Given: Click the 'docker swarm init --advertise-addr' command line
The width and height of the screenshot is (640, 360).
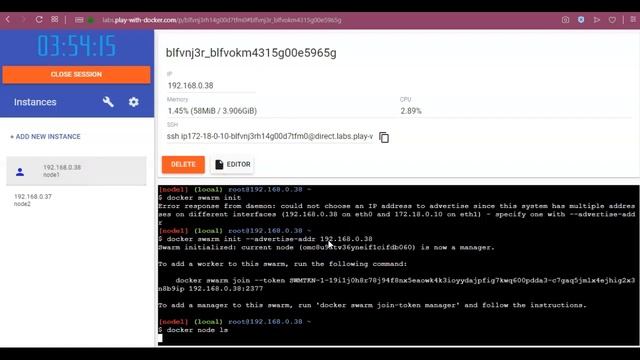Looking at the screenshot, I should coord(265,239).
